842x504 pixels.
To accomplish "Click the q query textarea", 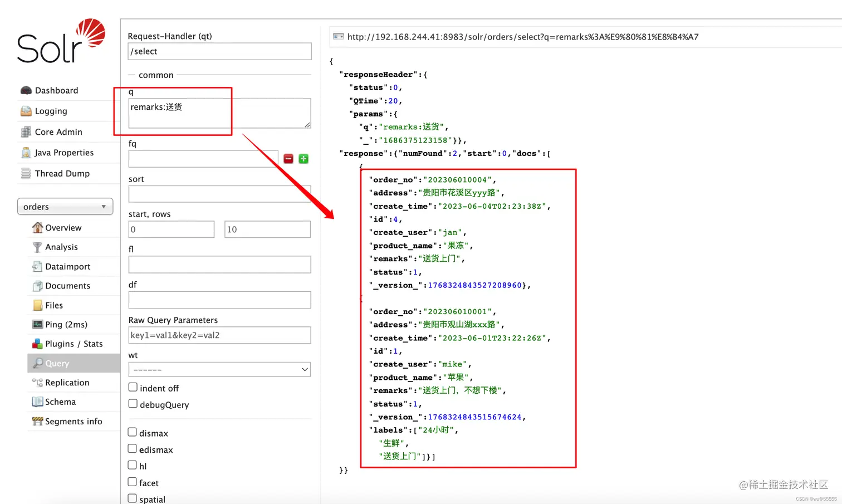I will pyautogui.click(x=219, y=113).
